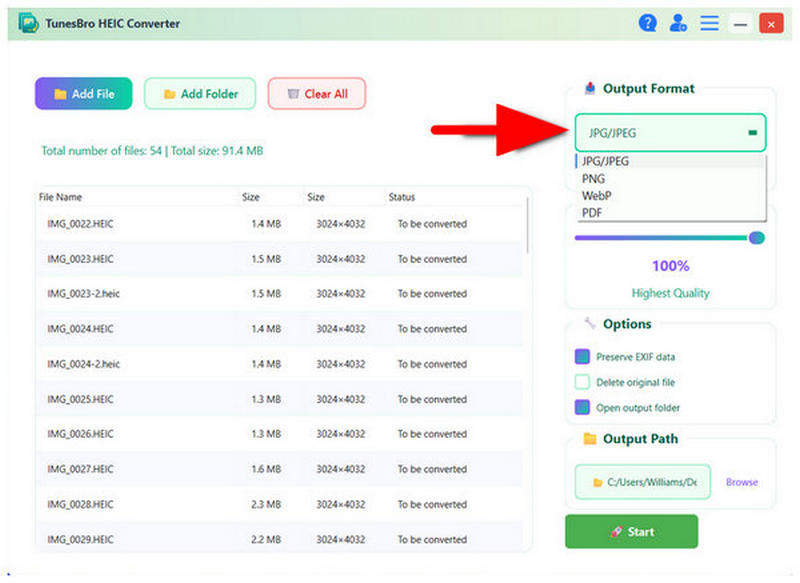Viewport: 800px width, 583px height.
Task: Click the Output Format section icon
Action: pyautogui.click(x=590, y=88)
